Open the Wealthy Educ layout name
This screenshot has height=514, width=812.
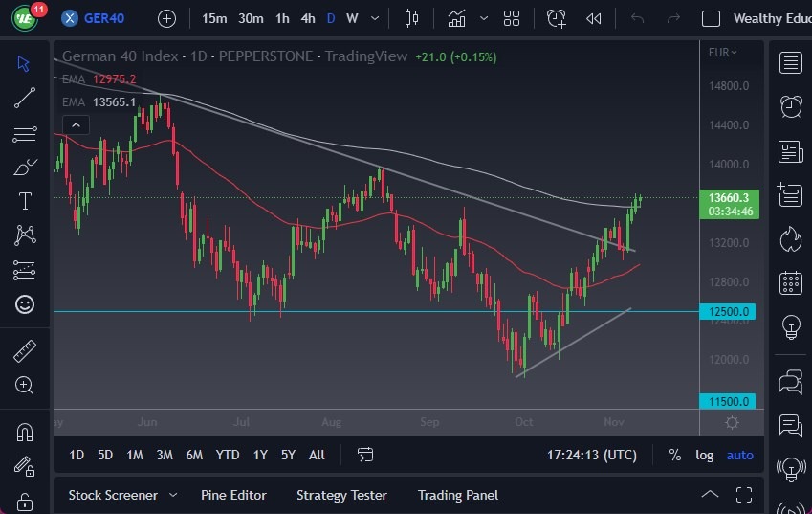click(772, 18)
